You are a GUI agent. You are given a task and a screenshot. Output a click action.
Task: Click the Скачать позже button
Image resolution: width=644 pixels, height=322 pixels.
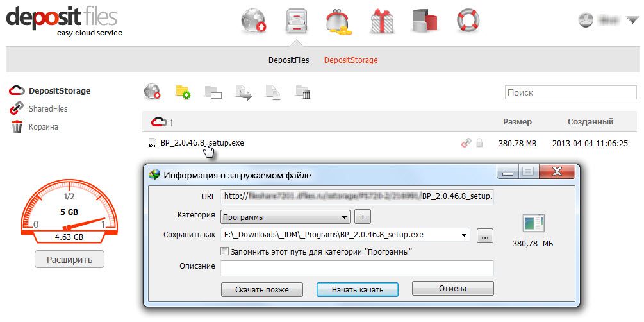click(261, 289)
